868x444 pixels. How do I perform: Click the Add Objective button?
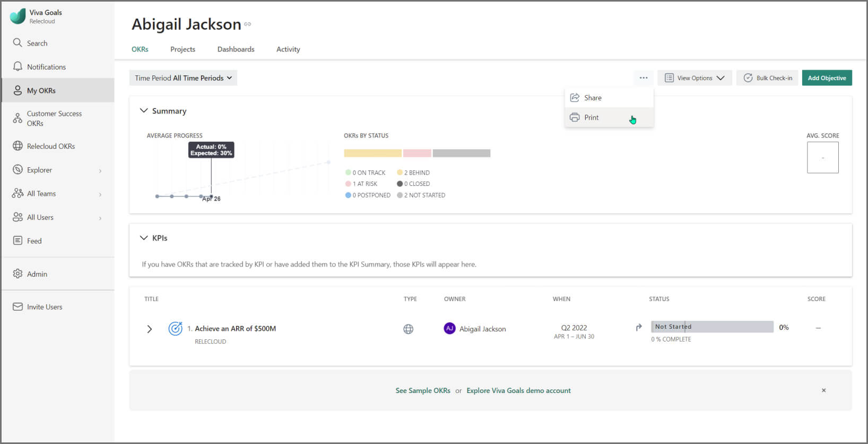(827, 78)
